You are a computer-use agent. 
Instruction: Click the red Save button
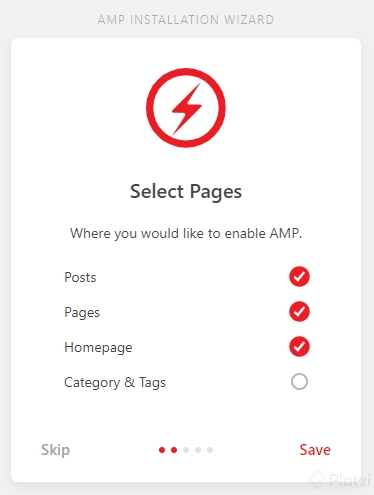coord(315,450)
